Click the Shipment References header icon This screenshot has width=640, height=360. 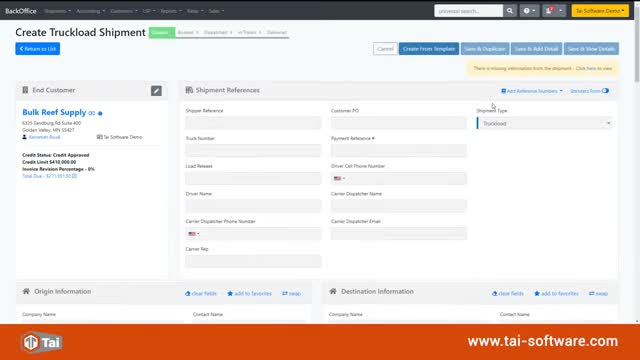pos(189,90)
